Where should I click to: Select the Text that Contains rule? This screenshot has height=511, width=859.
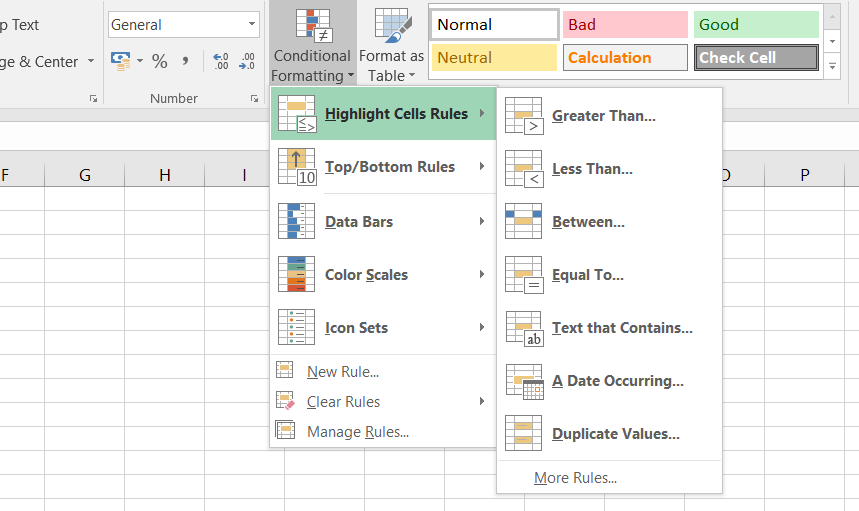tap(621, 328)
